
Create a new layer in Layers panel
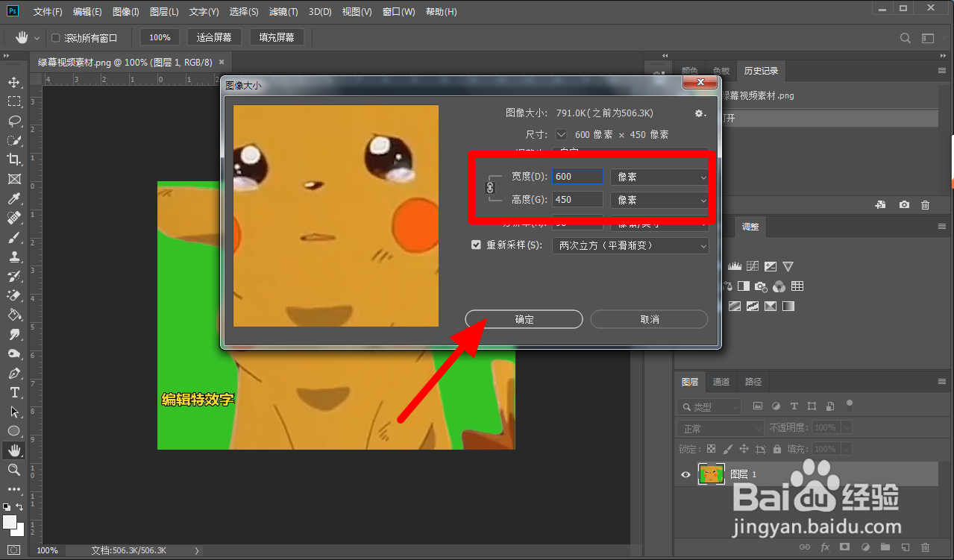pyautogui.click(x=905, y=547)
